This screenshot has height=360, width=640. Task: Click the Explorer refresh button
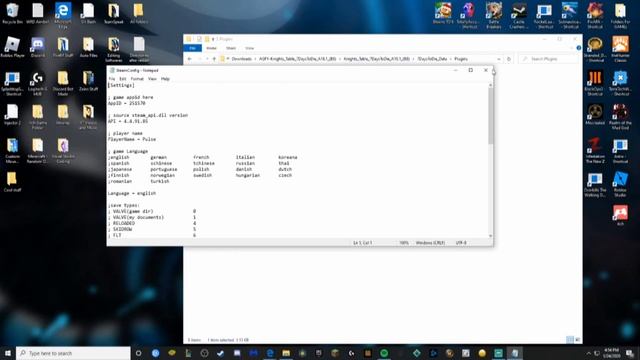click(x=509, y=59)
